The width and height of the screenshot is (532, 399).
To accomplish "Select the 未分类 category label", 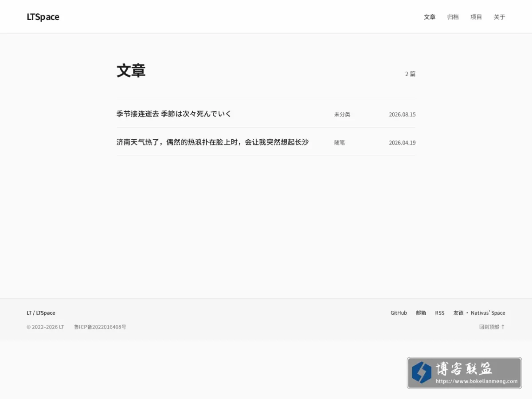I will pyautogui.click(x=342, y=114).
